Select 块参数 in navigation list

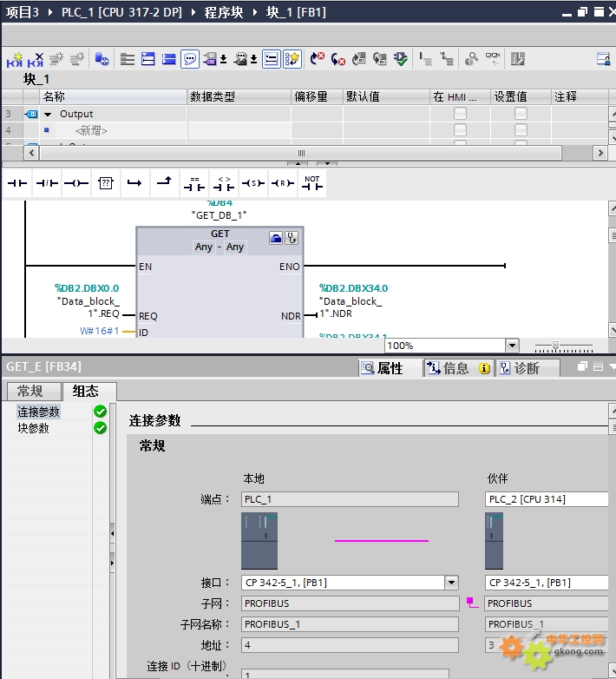tap(33, 428)
